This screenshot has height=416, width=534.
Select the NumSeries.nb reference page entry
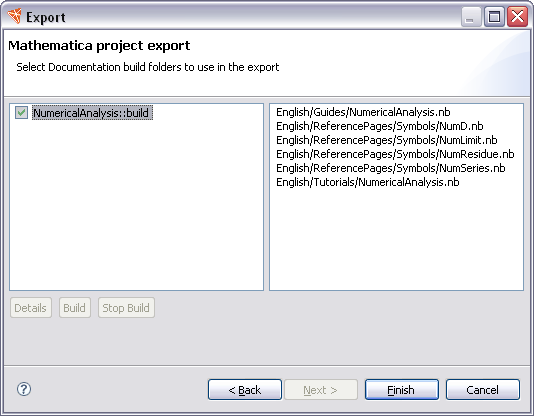pos(391,168)
